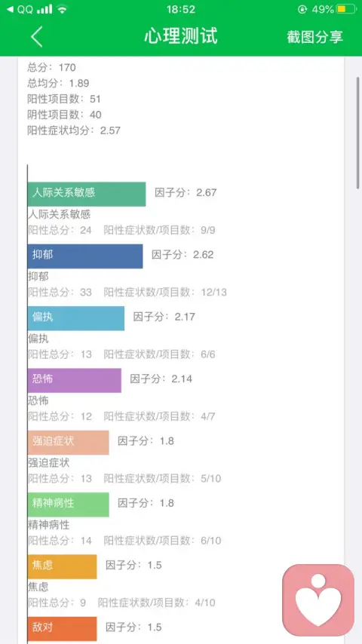Open the pink heart floating icon
362x644 pixels.
point(318,600)
